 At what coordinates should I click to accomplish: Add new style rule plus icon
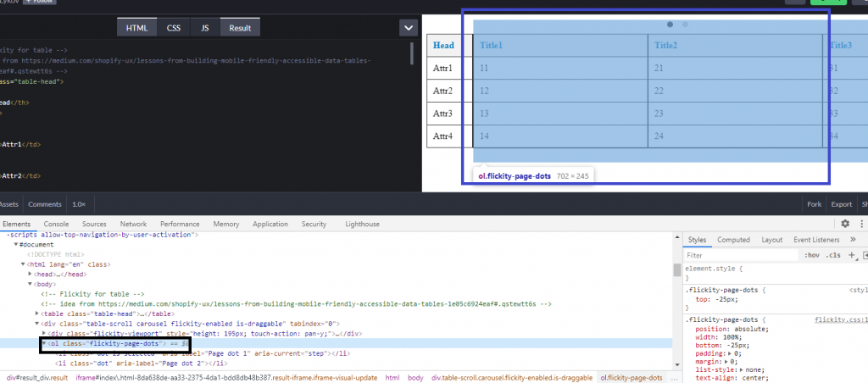(x=851, y=255)
